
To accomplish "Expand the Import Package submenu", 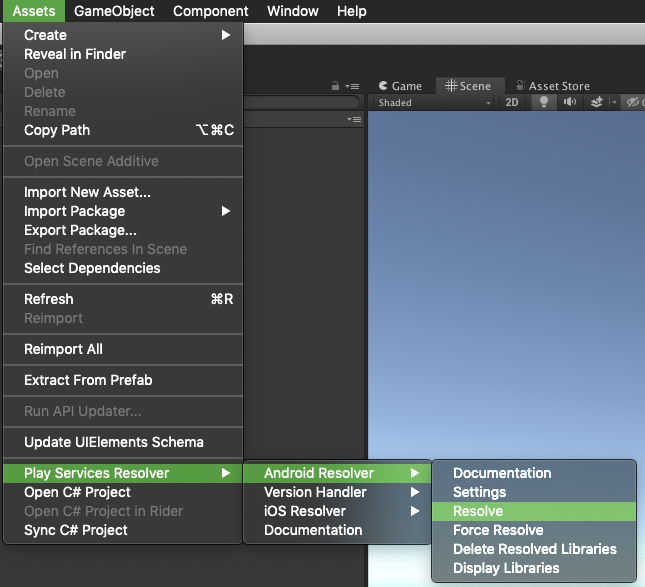I will pos(123,211).
